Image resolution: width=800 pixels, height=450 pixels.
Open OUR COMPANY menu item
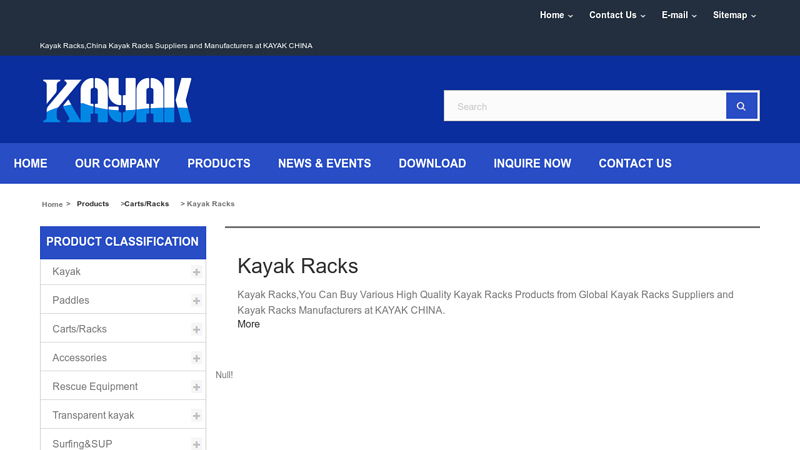117,163
